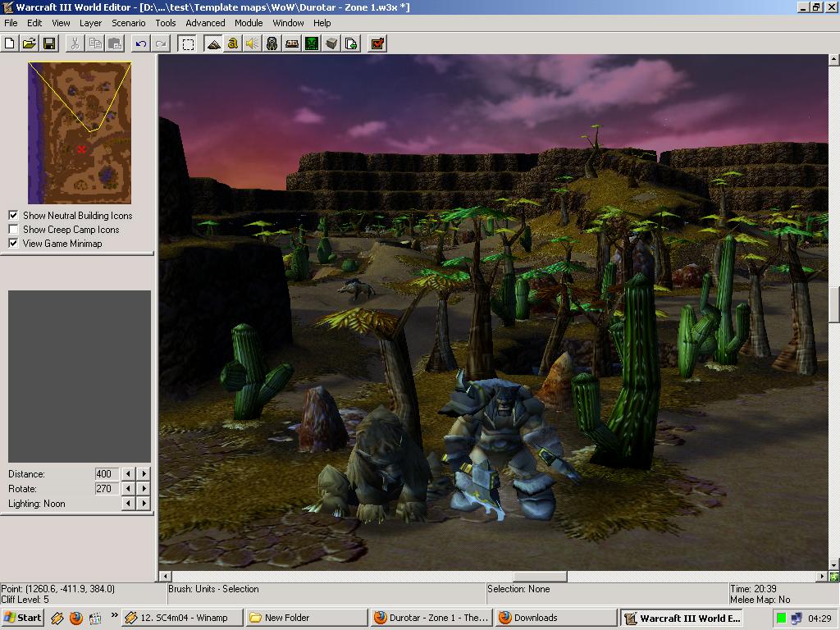Open the Import Manager icon

(351, 43)
